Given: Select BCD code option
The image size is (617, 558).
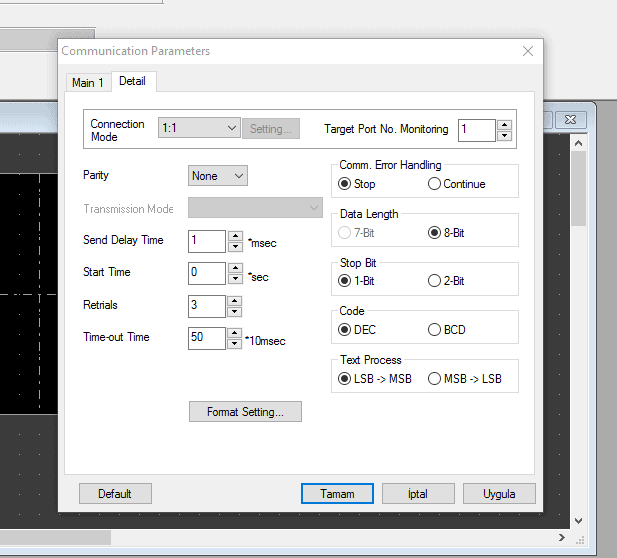Looking at the screenshot, I should click(x=434, y=330).
